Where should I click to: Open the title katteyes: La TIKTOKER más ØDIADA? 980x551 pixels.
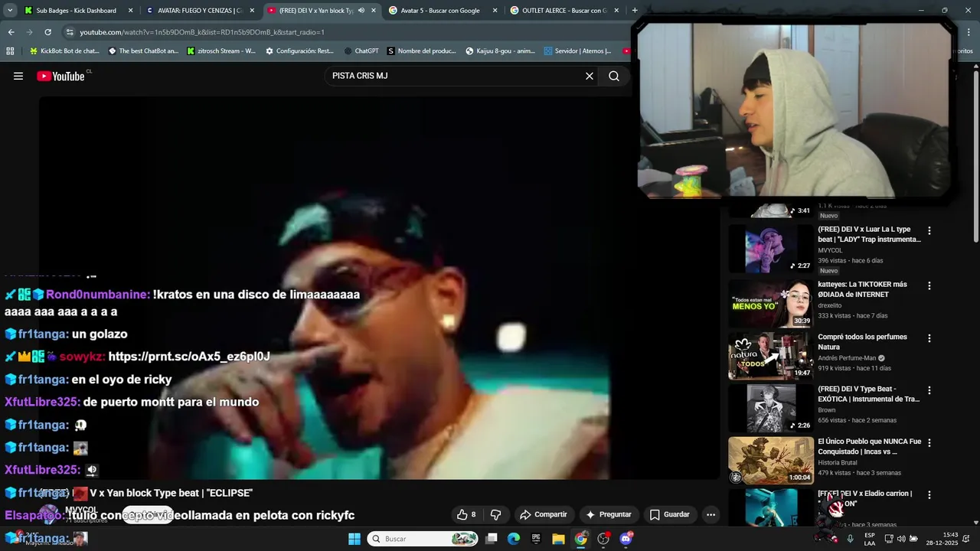pyautogui.click(x=862, y=289)
